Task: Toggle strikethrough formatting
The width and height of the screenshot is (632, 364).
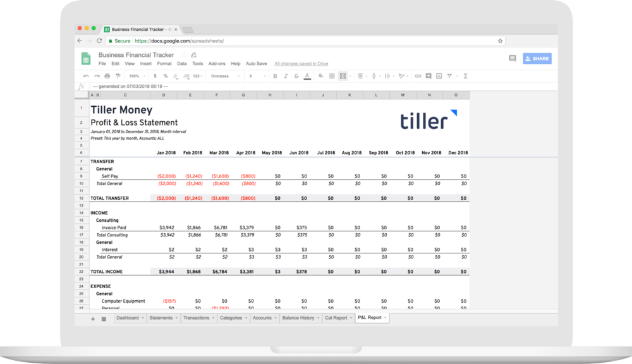Action: 296,76
